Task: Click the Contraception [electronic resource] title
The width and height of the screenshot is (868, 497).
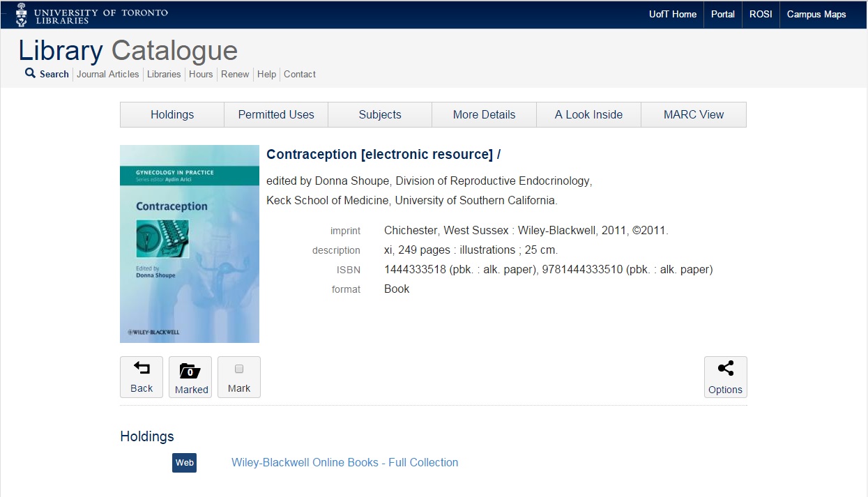Action: (x=383, y=154)
